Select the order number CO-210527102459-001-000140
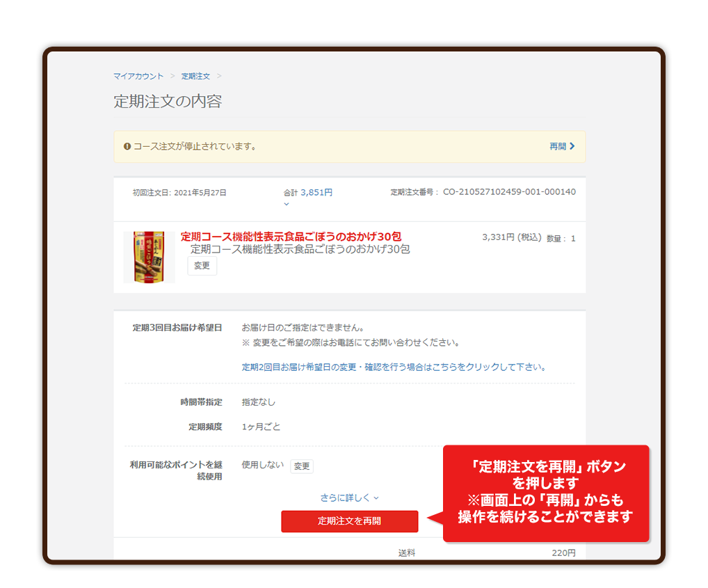This screenshot has height=588, width=708. tap(509, 192)
